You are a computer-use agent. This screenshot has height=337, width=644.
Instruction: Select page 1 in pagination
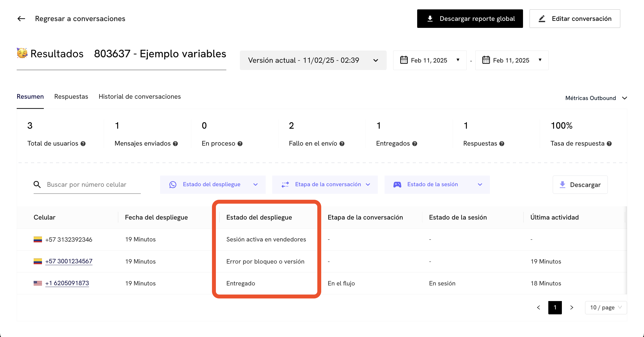click(x=555, y=308)
